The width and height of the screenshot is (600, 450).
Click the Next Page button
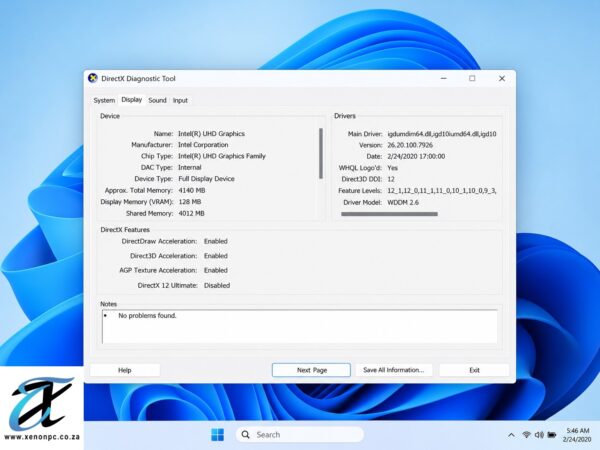[311, 370]
